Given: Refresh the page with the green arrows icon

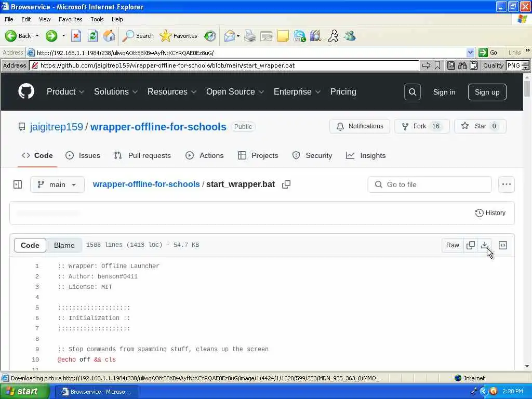Looking at the screenshot, I should 92,36.
